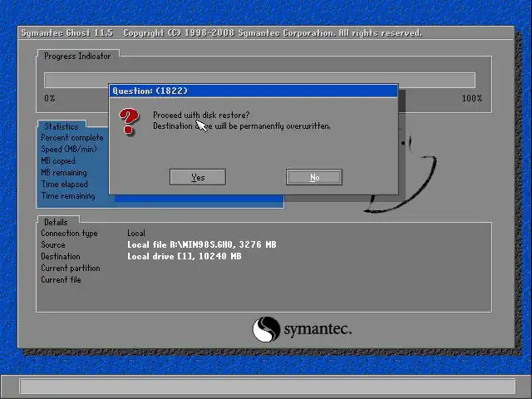
Task: Click the "Current partition" label
Action: point(71,268)
